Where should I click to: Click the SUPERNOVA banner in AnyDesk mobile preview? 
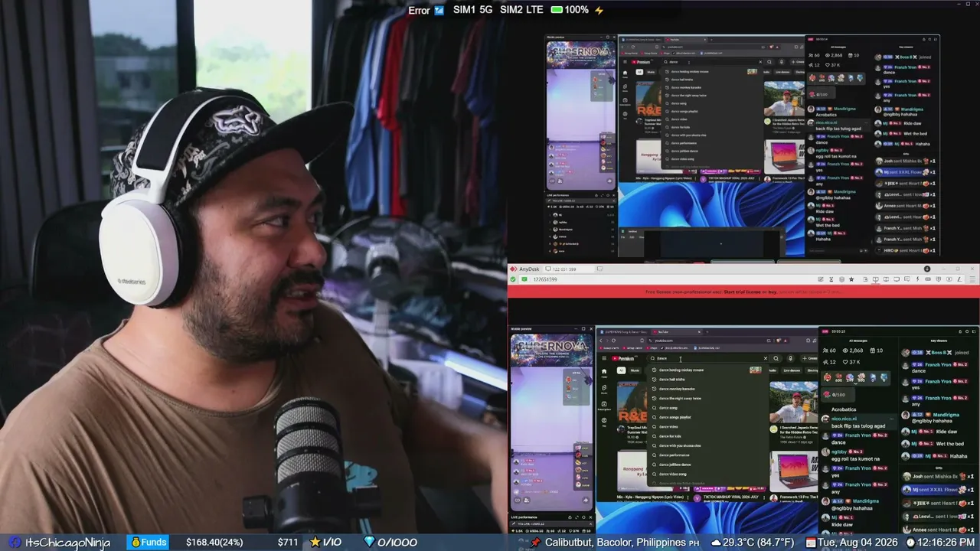(551, 351)
